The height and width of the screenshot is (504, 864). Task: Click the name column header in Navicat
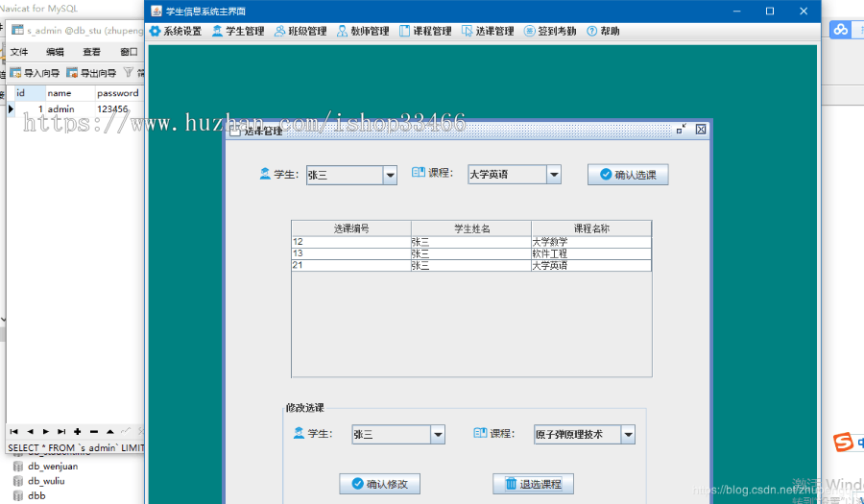(70, 93)
